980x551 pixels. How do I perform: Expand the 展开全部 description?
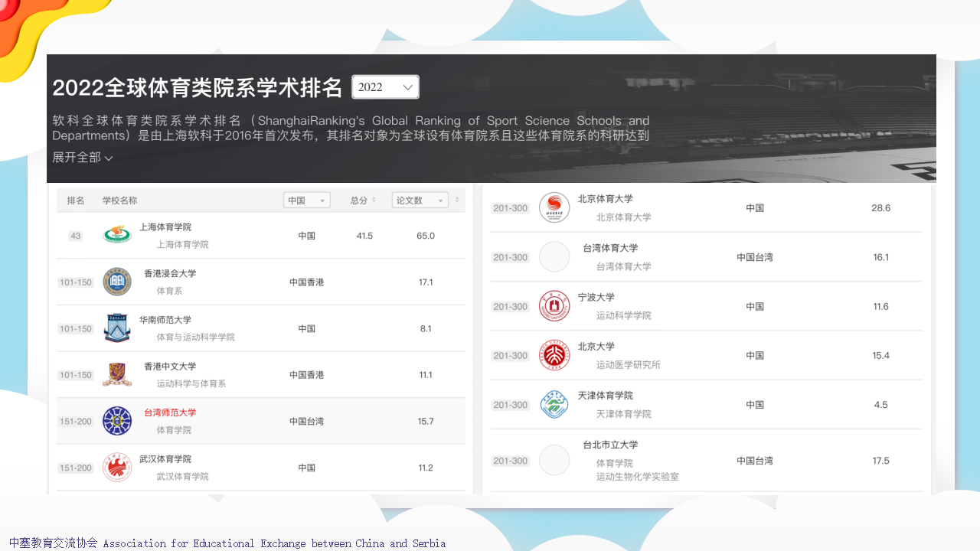coord(83,158)
